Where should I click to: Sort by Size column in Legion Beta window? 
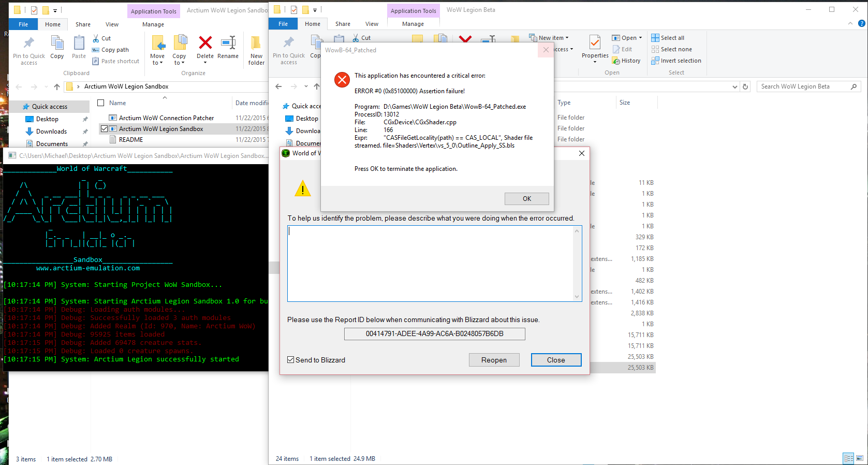625,103
